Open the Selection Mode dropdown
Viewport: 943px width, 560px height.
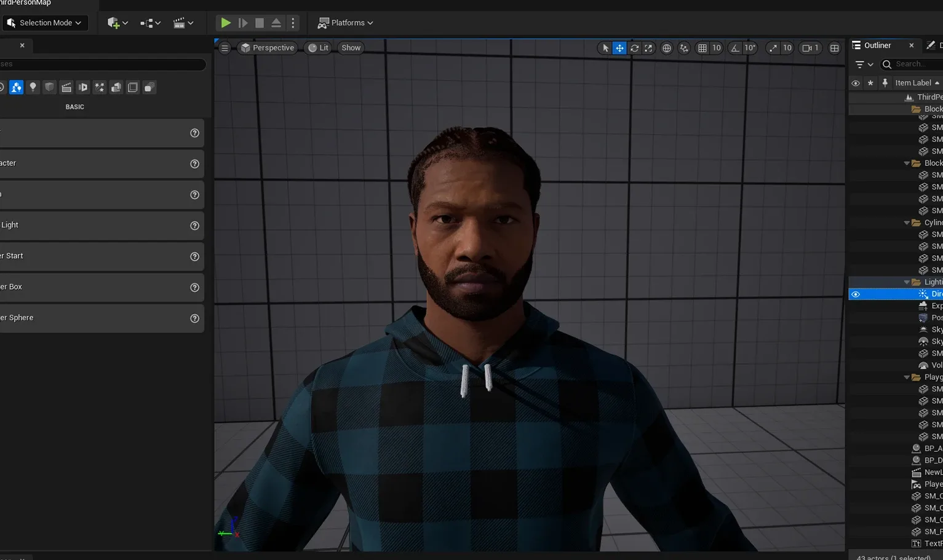46,23
